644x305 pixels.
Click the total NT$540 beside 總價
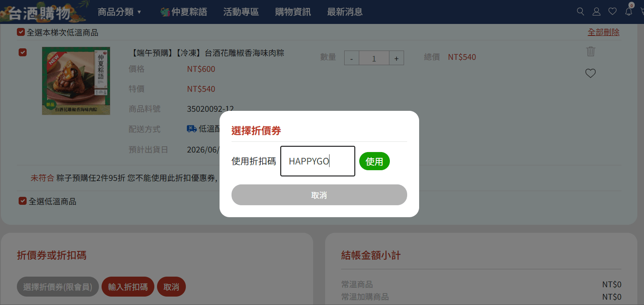[462, 57]
